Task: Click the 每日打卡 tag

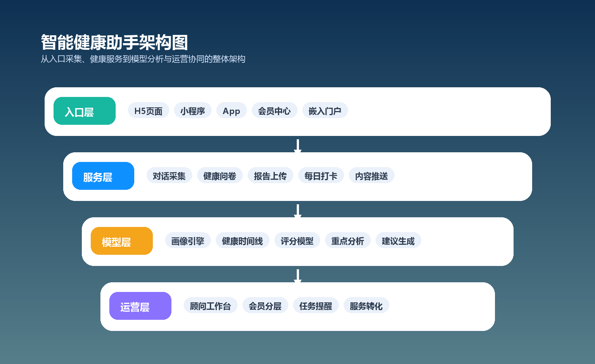Action: pos(321,176)
